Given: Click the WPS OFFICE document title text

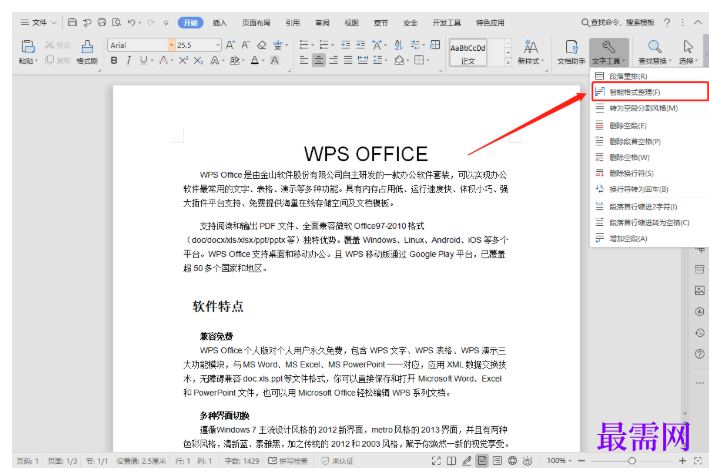Looking at the screenshot, I should (x=365, y=154).
